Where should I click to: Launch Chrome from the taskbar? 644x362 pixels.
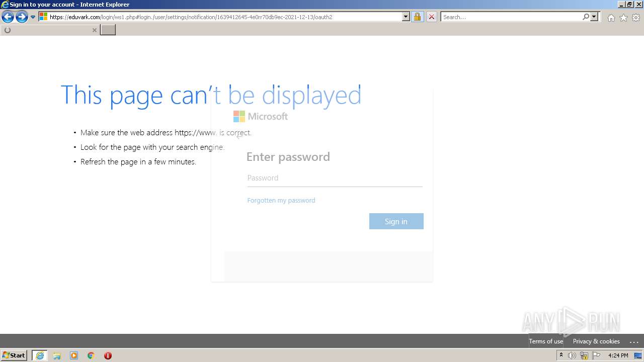click(x=91, y=355)
